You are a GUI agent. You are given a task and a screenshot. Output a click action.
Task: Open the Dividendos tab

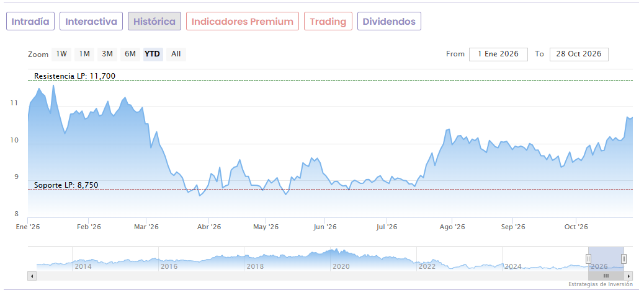point(389,21)
